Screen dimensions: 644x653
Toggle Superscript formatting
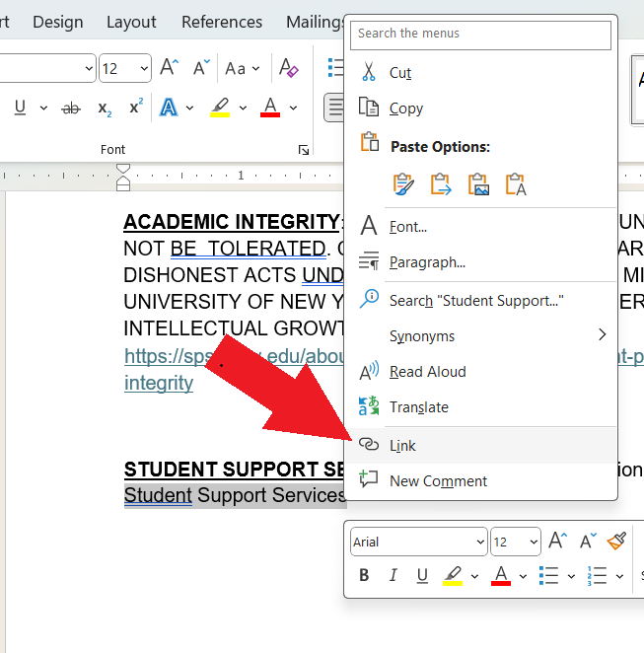point(136,107)
